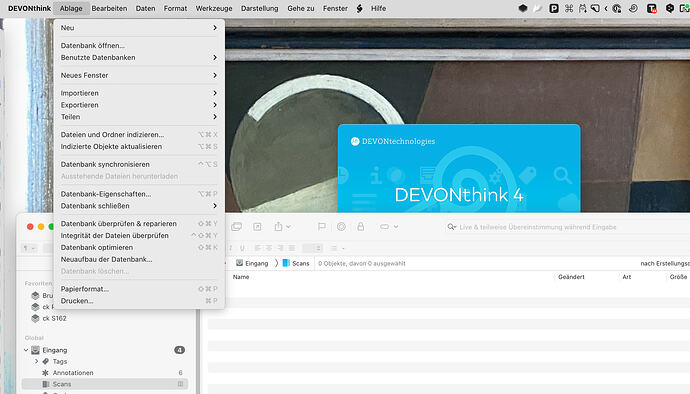The image size is (690, 394).
Task: Collapse the Eingang group in the sidebar
Action: coord(26,350)
